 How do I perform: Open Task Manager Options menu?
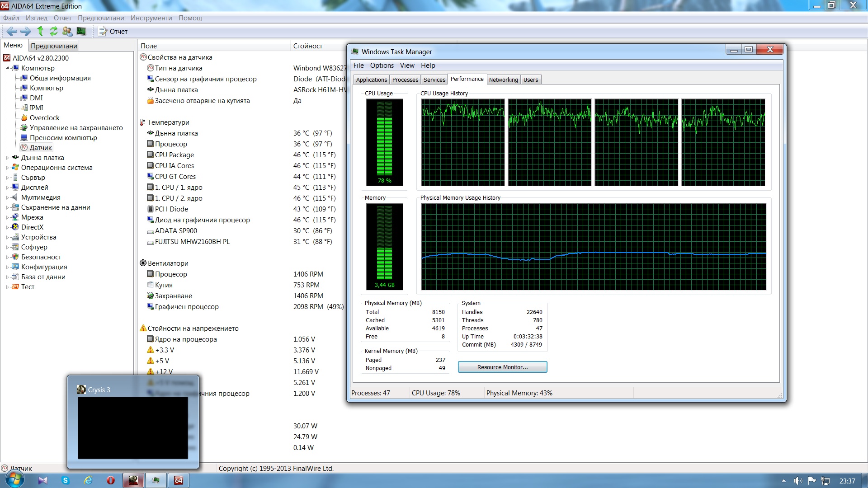[x=382, y=66]
